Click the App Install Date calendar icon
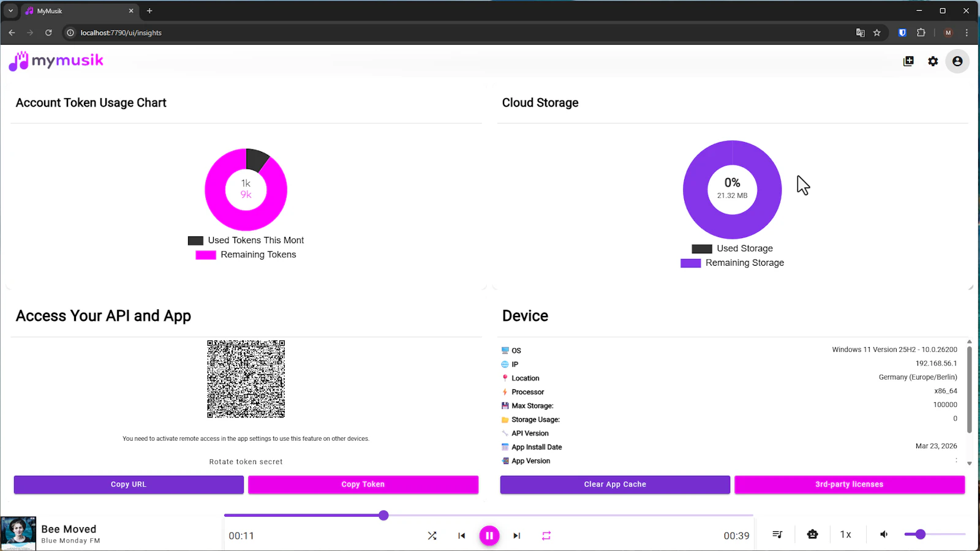The image size is (980, 551). point(505,448)
